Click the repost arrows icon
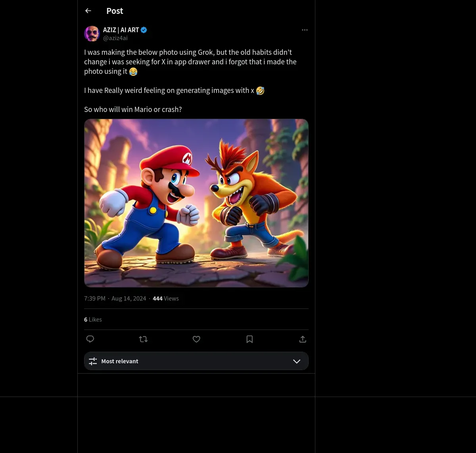Screen dimensions: 476x453 click(143, 339)
